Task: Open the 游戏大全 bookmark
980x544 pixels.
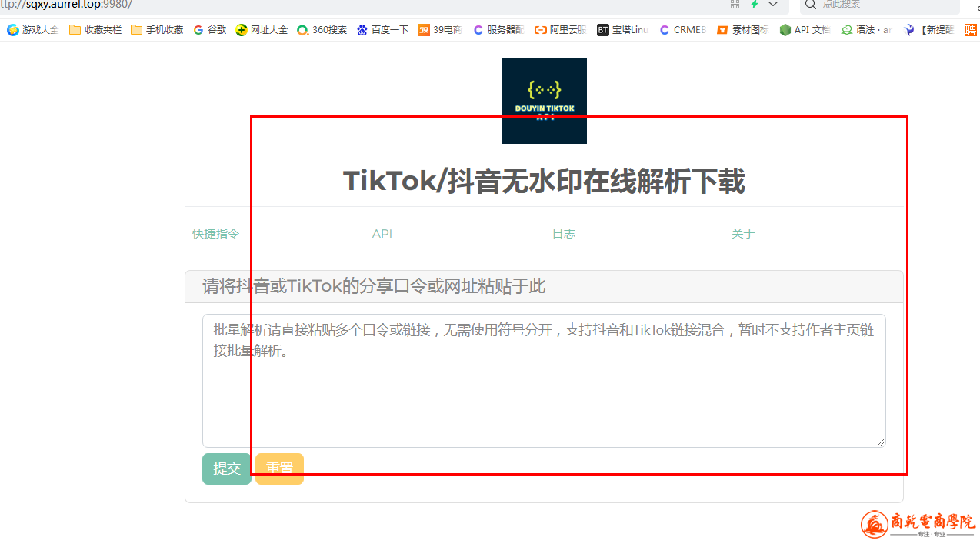Action: (x=32, y=30)
